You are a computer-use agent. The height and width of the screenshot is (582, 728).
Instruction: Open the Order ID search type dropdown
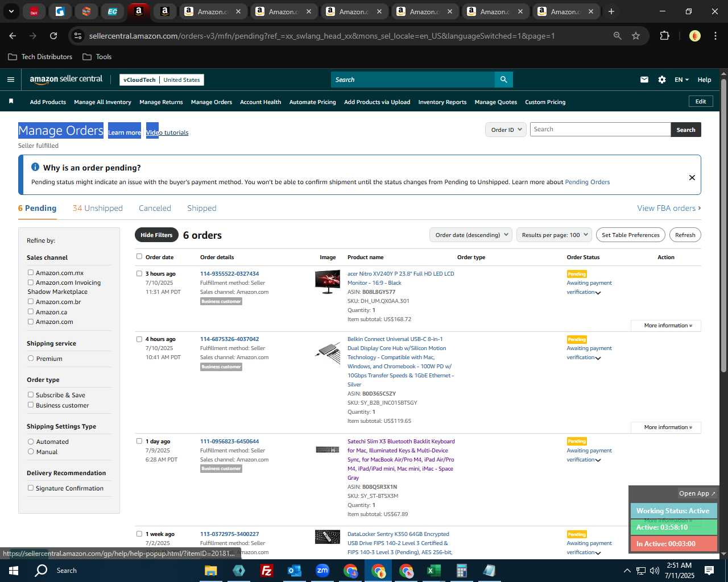pos(506,130)
